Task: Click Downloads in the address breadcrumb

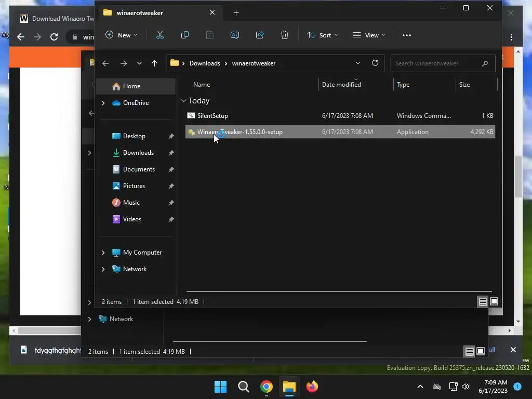Action: 205,63
